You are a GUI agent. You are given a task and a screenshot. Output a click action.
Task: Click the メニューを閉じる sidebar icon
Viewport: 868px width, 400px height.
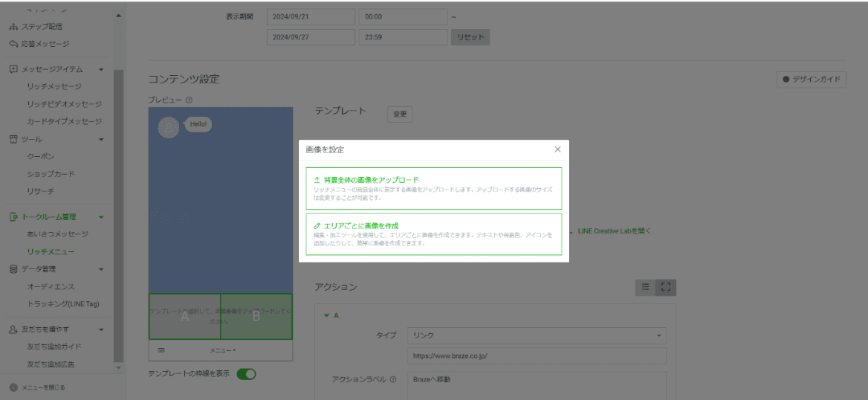coord(13,387)
